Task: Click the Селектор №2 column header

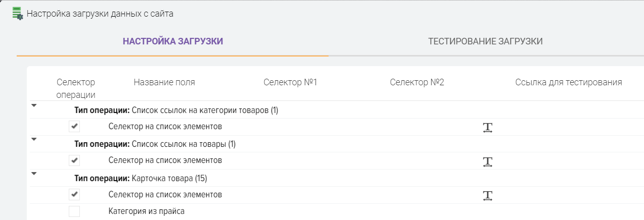Action: click(x=417, y=82)
